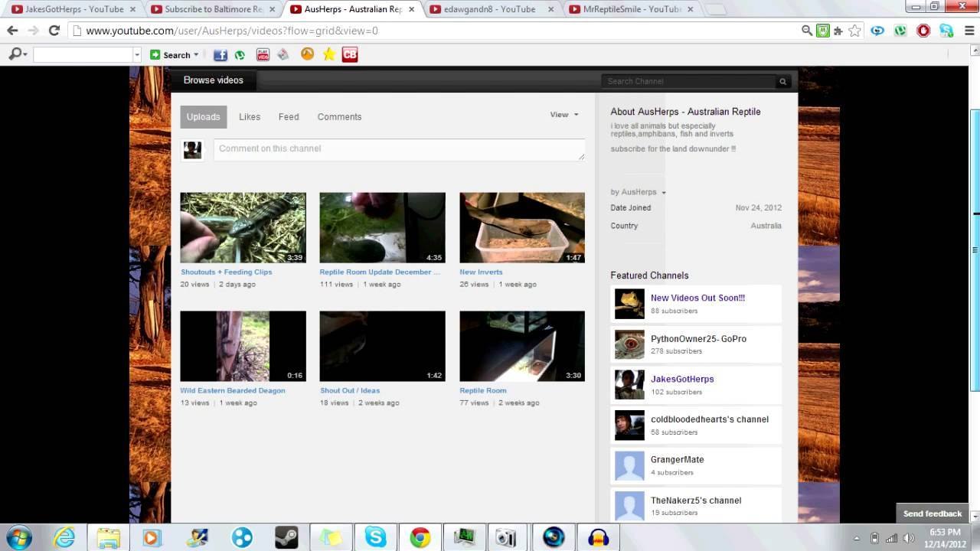980x551 pixels.
Task: Expand the 'by AusHerps' dropdown arrow
Action: point(664,193)
